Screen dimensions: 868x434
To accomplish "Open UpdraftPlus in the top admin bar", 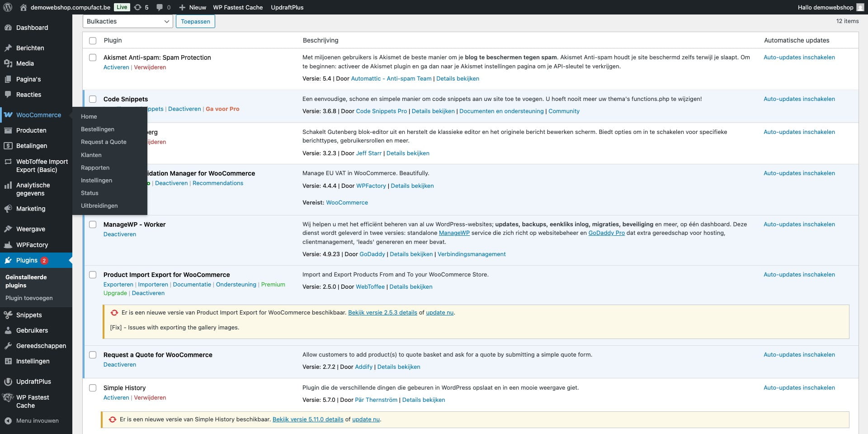I will coord(287,7).
